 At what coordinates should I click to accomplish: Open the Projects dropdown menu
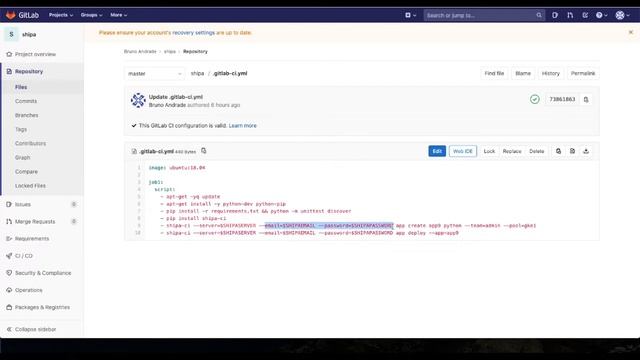pyautogui.click(x=61, y=15)
